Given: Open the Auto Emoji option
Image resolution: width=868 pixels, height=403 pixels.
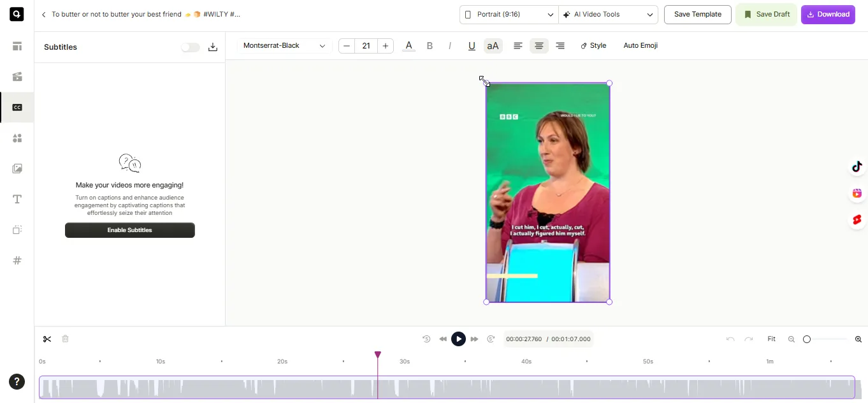Looking at the screenshot, I should coord(640,46).
